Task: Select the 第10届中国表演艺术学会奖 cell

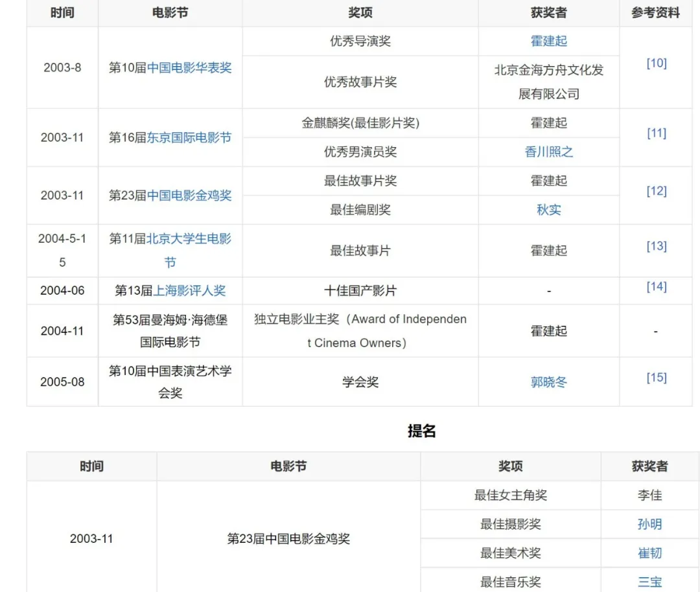Action: point(170,382)
